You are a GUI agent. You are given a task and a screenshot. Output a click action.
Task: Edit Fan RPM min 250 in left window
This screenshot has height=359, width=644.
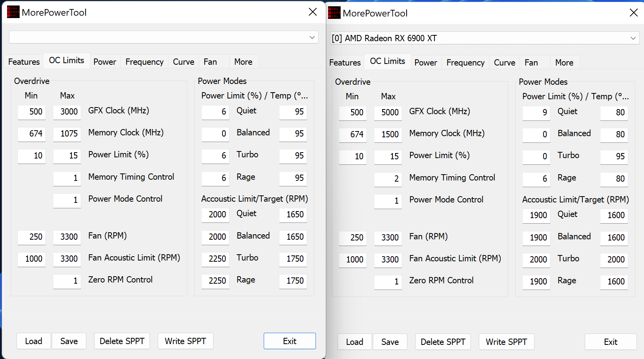[x=32, y=237]
